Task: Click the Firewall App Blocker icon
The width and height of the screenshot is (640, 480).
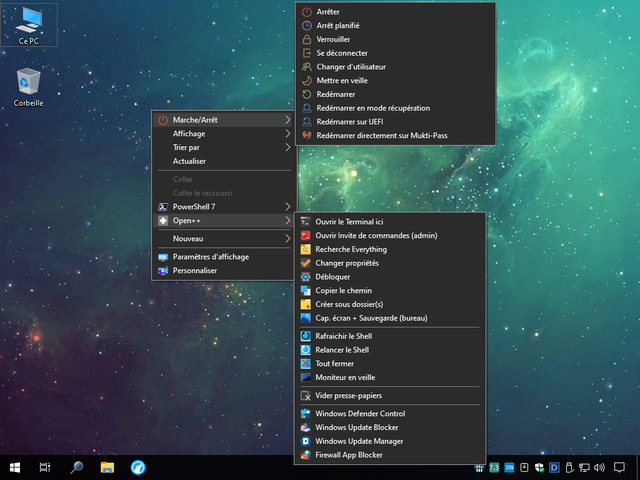Action: coord(305,455)
